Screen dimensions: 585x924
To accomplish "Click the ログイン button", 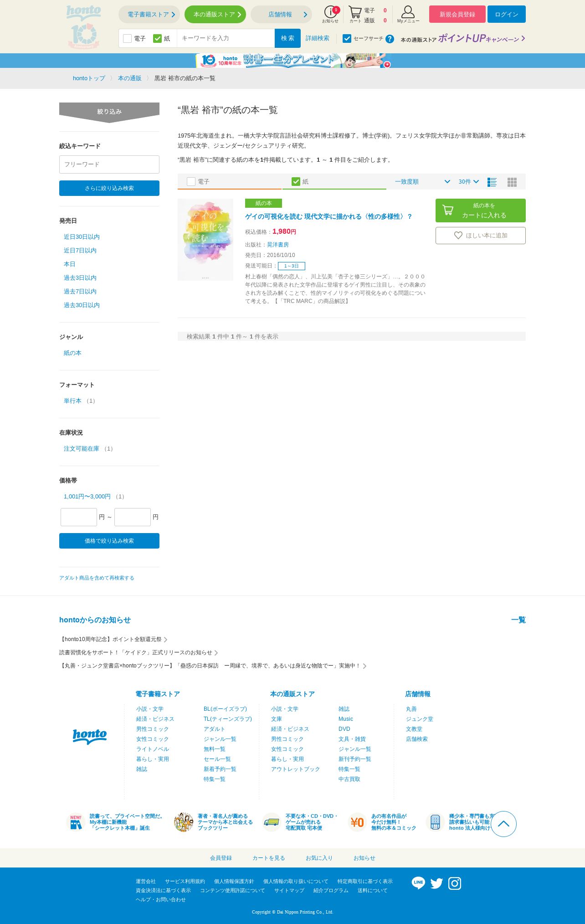I will [507, 14].
